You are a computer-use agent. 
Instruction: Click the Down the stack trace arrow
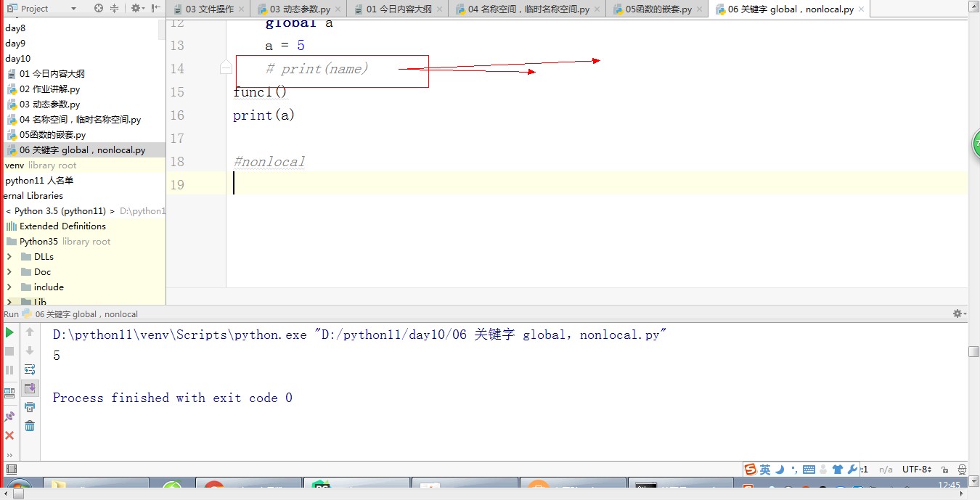(30, 351)
